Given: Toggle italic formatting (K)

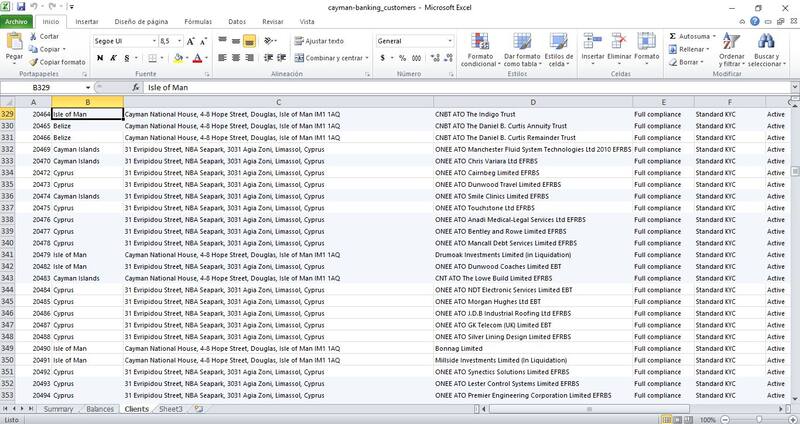Looking at the screenshot, I should tap(113, 58).
